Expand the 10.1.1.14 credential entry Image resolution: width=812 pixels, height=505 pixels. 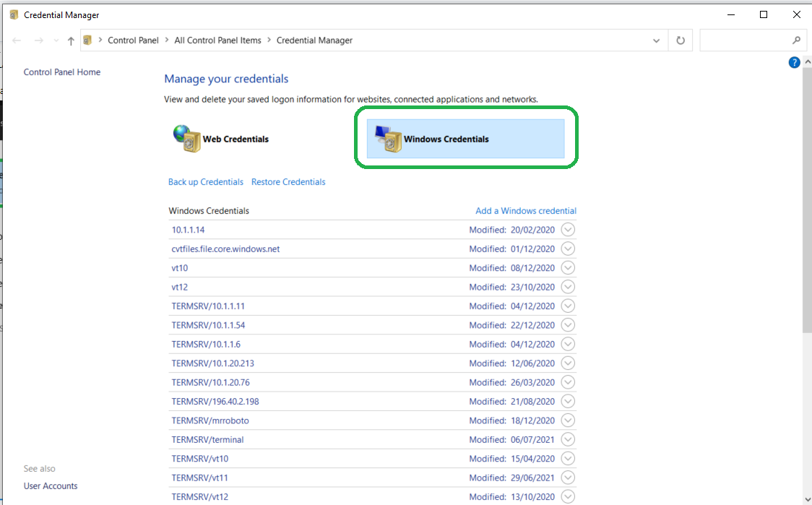click(568, 230)
